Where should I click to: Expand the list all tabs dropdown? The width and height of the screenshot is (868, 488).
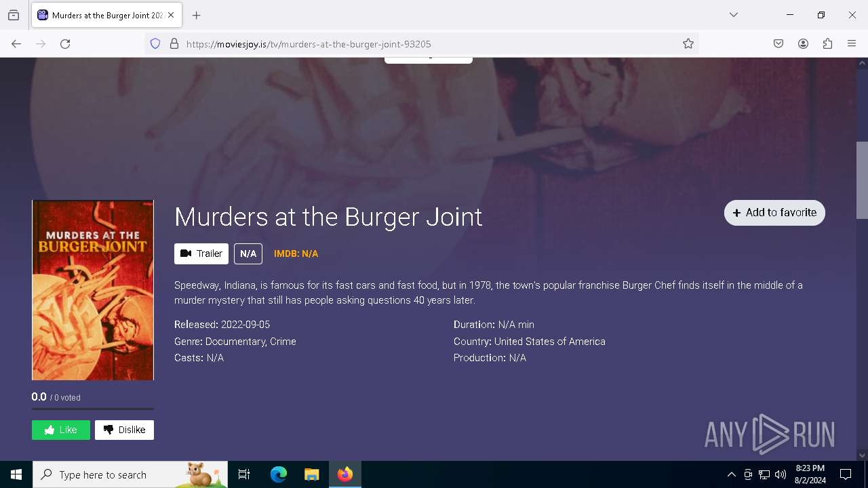(734, 15)
